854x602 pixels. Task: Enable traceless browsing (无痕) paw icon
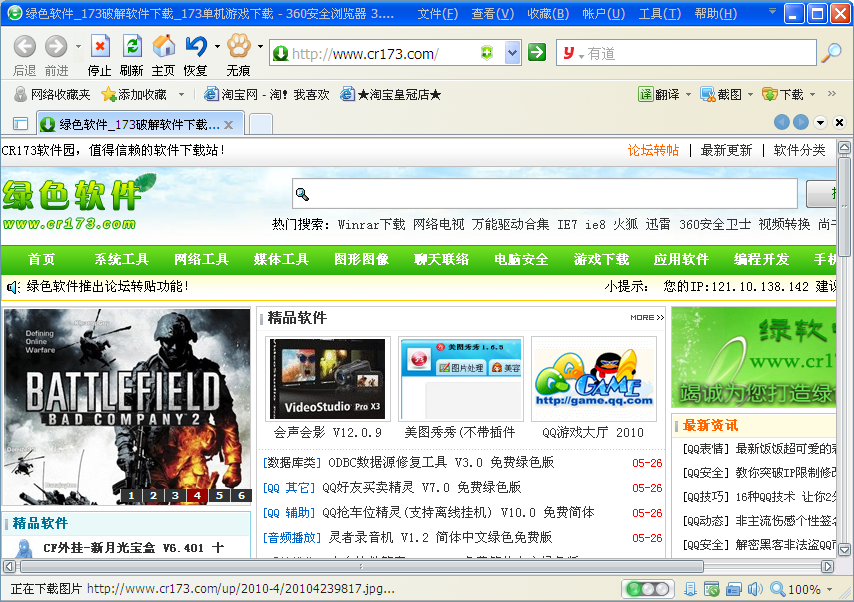tap(238, 47)
